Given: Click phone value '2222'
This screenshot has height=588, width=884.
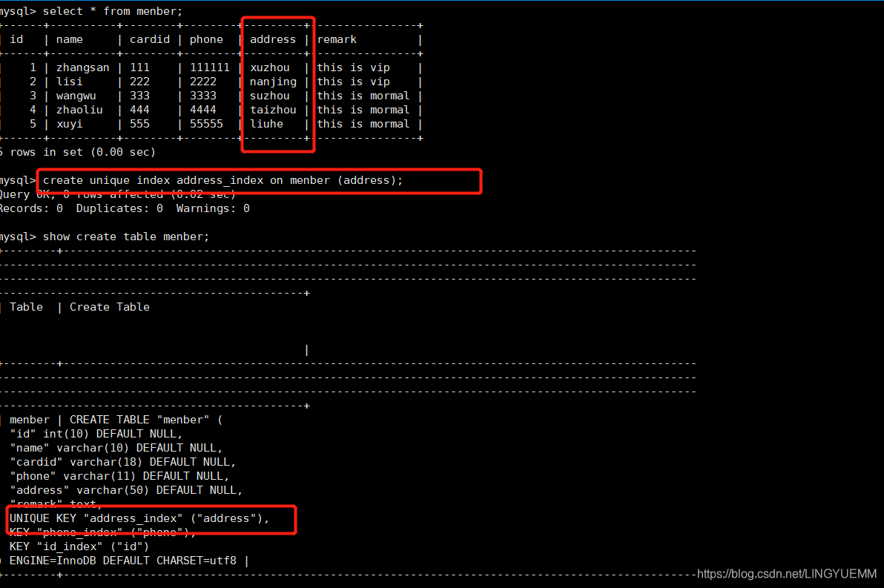Looking at the screenshot, I should coord(203,82).
